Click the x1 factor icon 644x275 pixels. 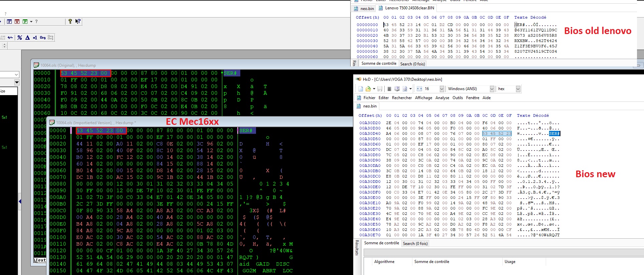(35, 38)
